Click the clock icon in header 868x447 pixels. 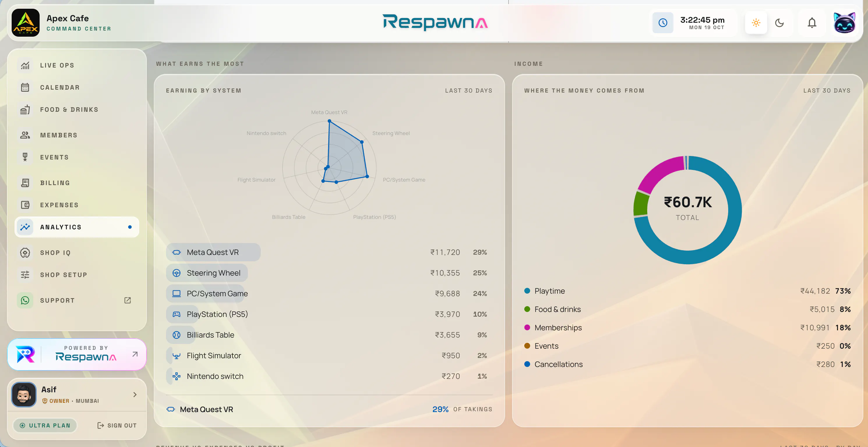(663, 23)
